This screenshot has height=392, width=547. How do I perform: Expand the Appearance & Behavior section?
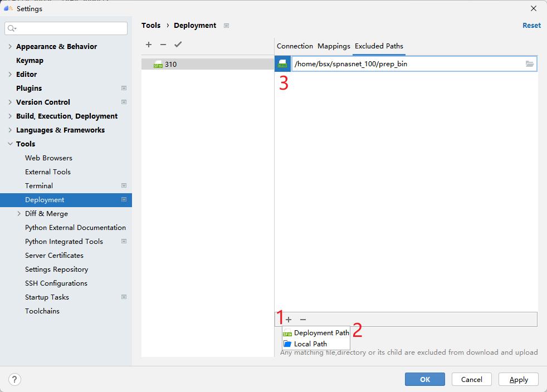click(11, 46)
